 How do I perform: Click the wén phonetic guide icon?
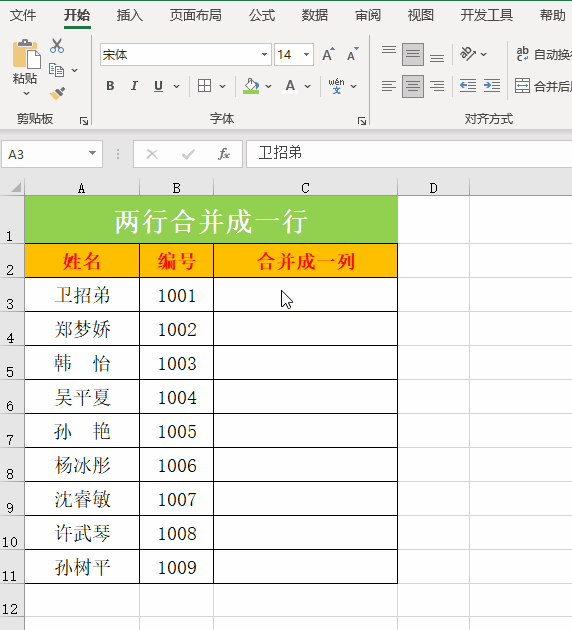pyautogui.click(x=336, y=86)
